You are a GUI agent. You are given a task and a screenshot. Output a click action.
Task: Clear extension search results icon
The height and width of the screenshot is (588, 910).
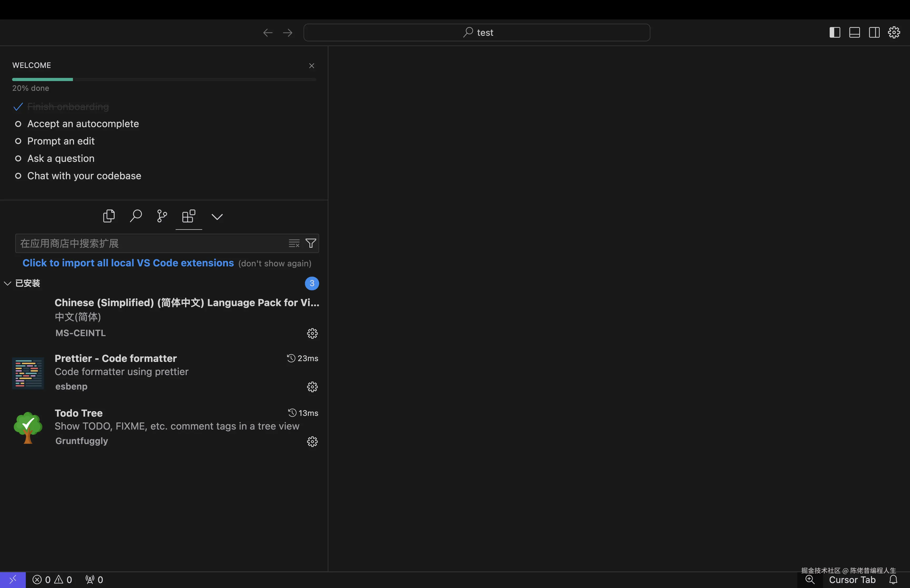(x=294, y=243)
